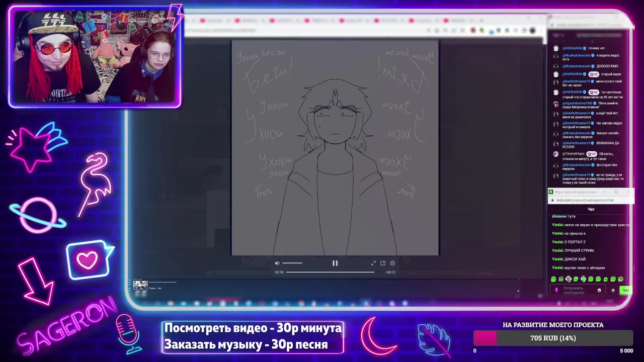Select the first green emote in emote row
The height and width of the screenshot is (362, 644).
click(553, 279)
